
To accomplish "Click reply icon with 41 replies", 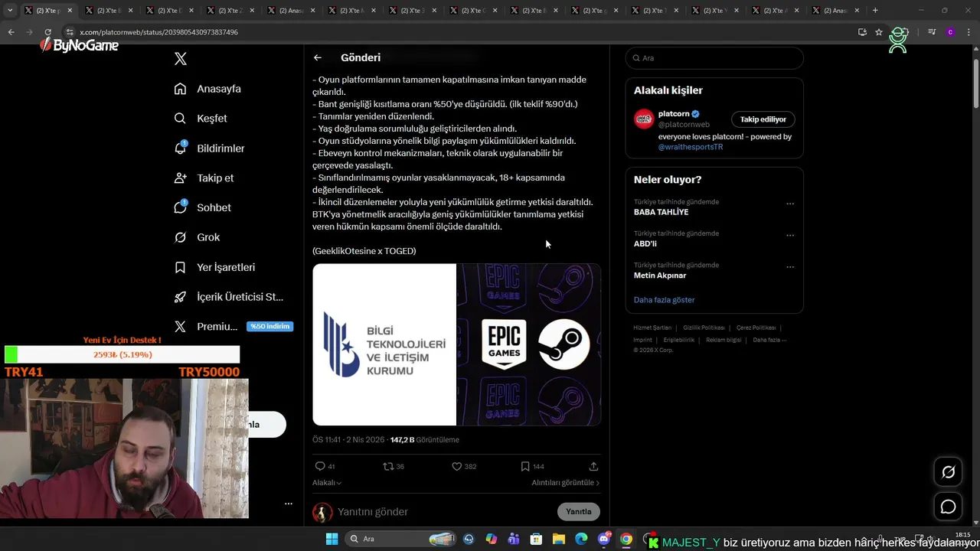I will (325, 466).
